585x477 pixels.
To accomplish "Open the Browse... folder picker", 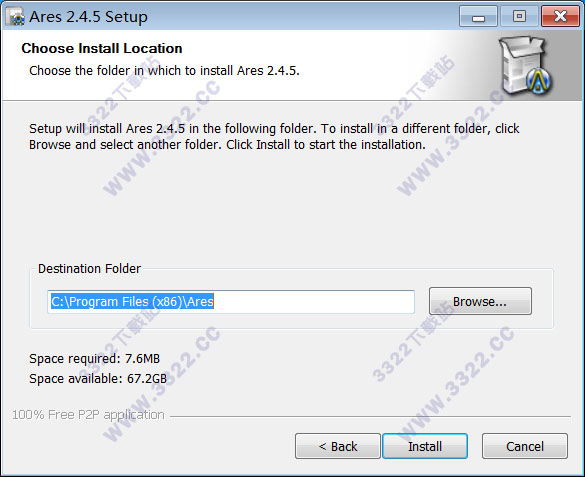I will [480, 301].
